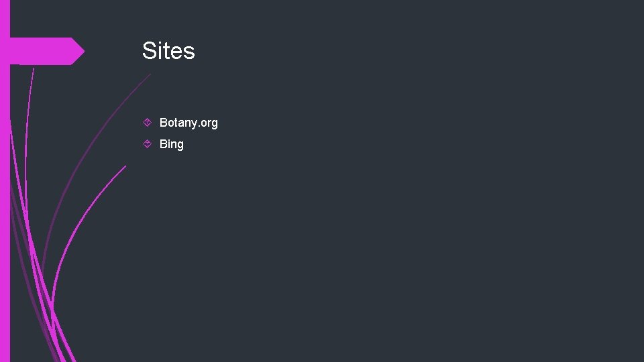Click the diamond bullet before Bing

click(148, 144)
